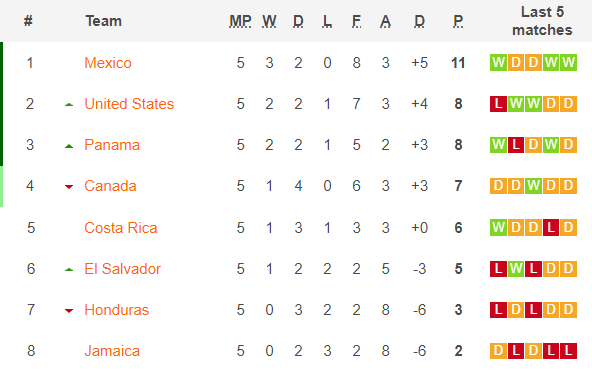Click the Last 5 matches column header

(542, 21)
